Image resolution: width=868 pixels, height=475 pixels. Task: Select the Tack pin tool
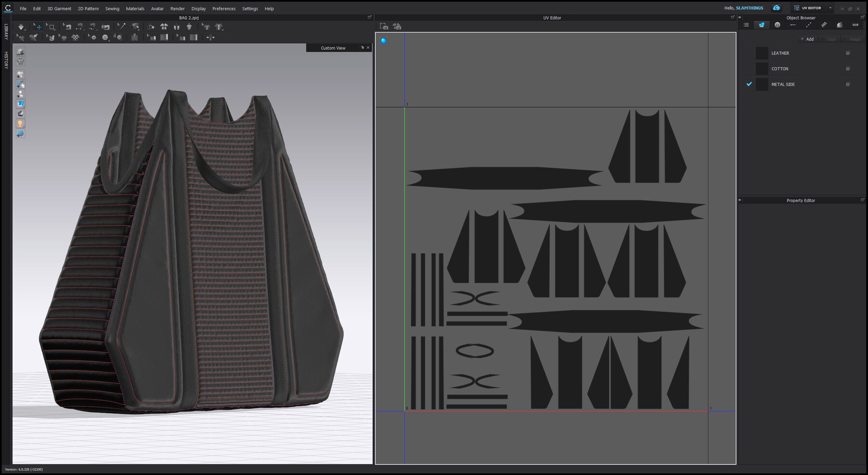click(121, 27)
